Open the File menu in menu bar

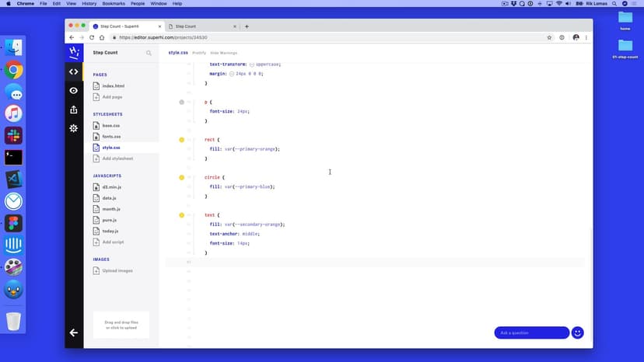coord(43,4)
